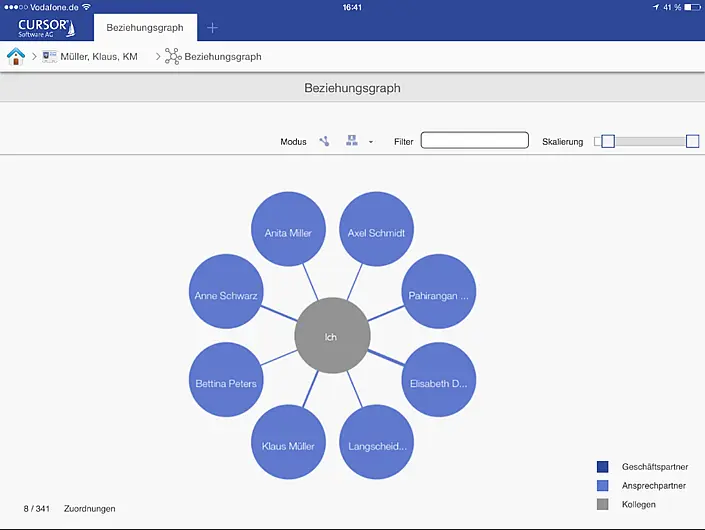
Task: Go to Müller, Klaus, KM breadcrumb
Action: (x=99, y=57)
